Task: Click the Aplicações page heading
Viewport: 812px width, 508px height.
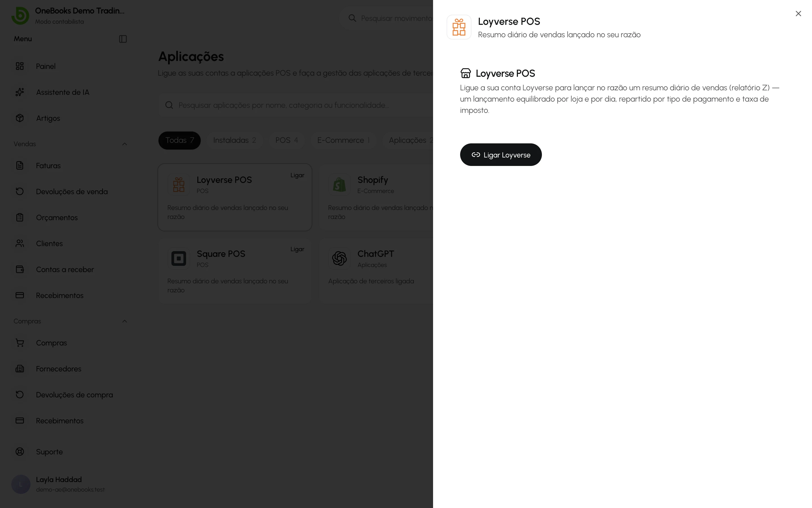Action: pos(191,56)
